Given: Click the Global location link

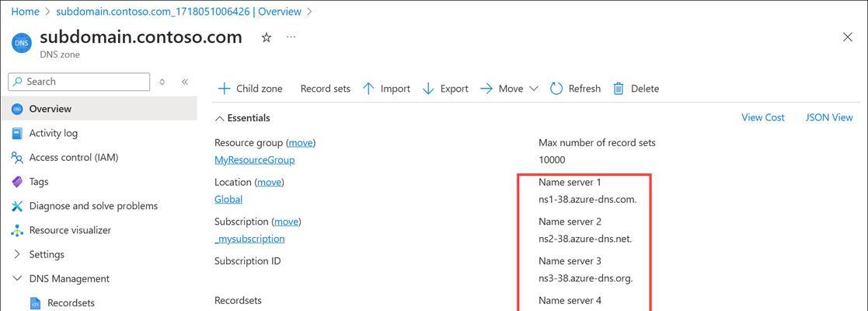Looking at the screenshot, I should (228, 199).
